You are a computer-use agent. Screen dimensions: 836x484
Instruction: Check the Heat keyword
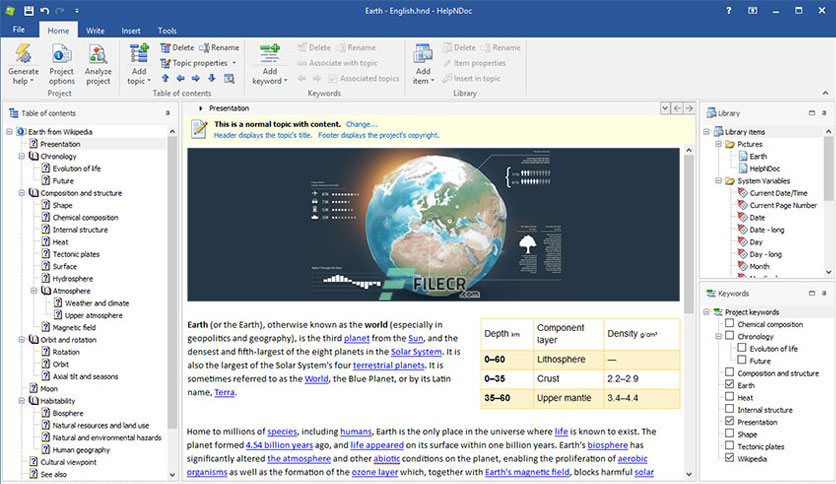[x=729, y=397]
